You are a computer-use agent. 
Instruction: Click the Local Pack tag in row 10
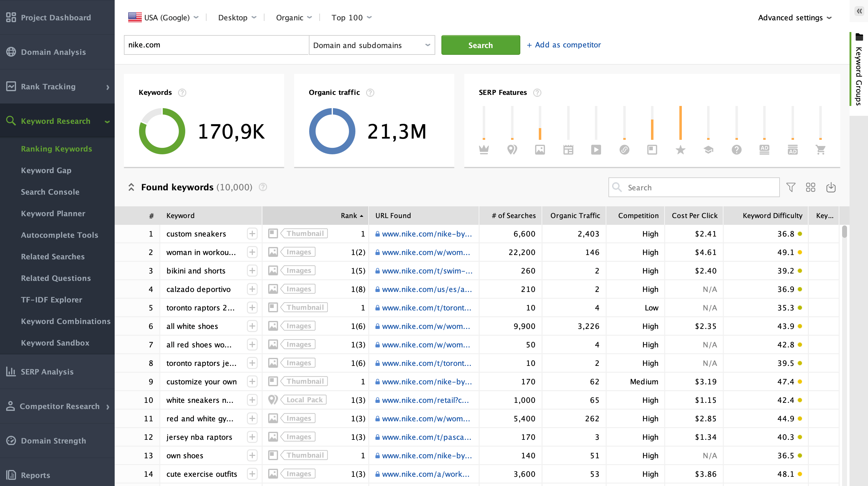click(304, 400)
